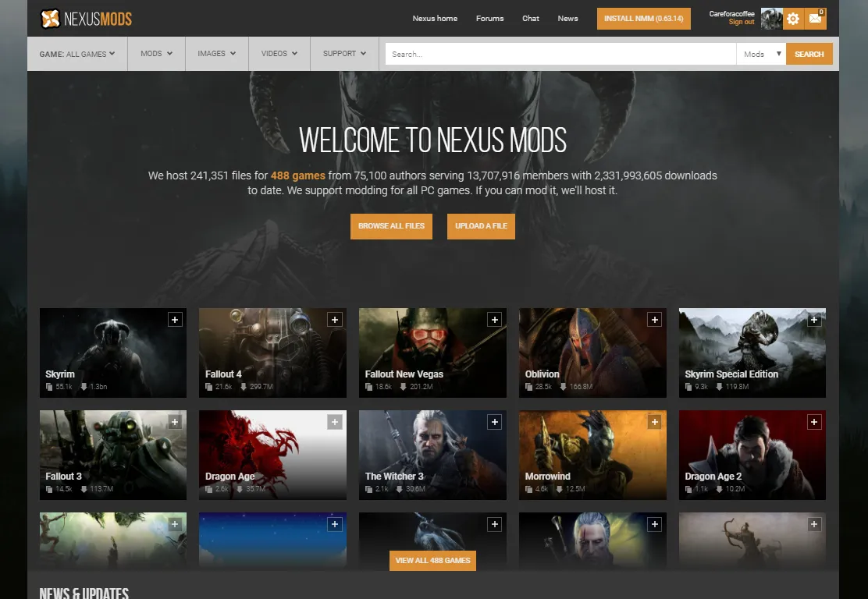This screenshot has width=868, height=599.
Task: Open Skyrim Special Edition tile
Action: (752, 353)
